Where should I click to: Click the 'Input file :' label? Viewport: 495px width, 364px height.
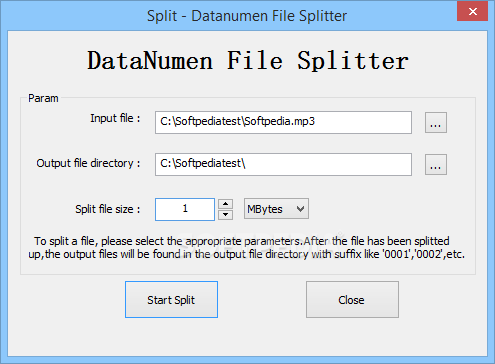[115, 118]
